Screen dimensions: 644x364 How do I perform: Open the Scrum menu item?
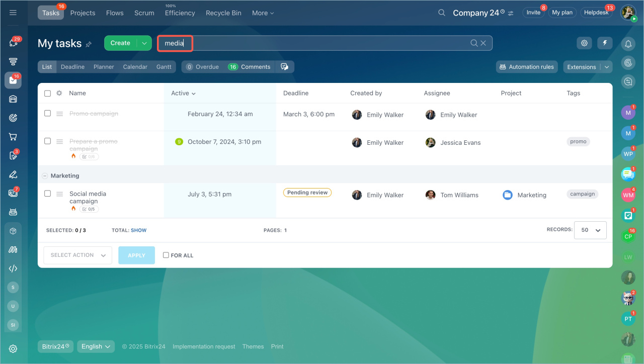[144, 13]
